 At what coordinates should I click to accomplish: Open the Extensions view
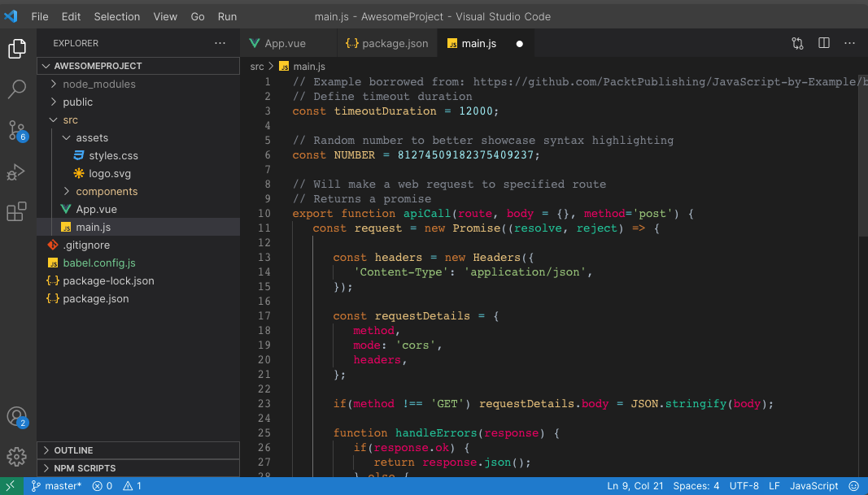[x=16, y=212]
